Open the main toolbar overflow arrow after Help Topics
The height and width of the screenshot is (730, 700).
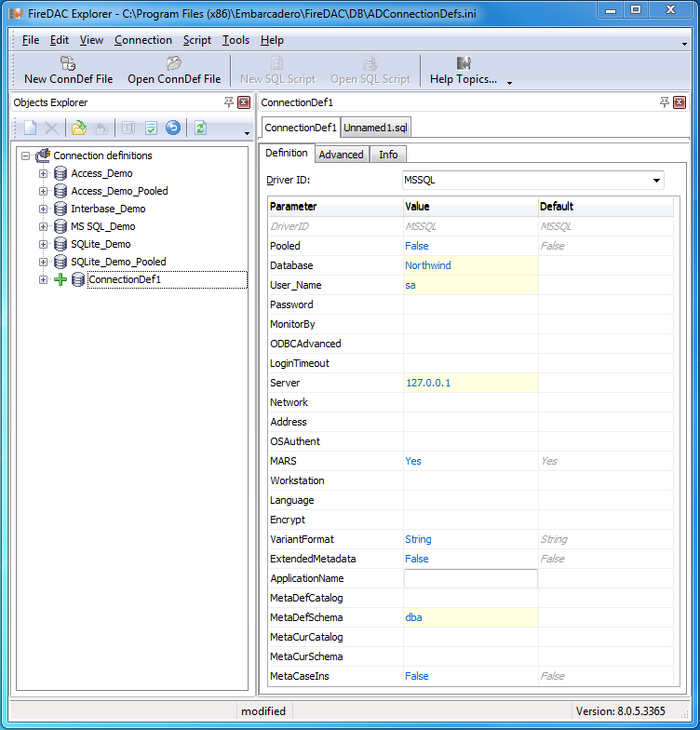click(x=510, y=83)
